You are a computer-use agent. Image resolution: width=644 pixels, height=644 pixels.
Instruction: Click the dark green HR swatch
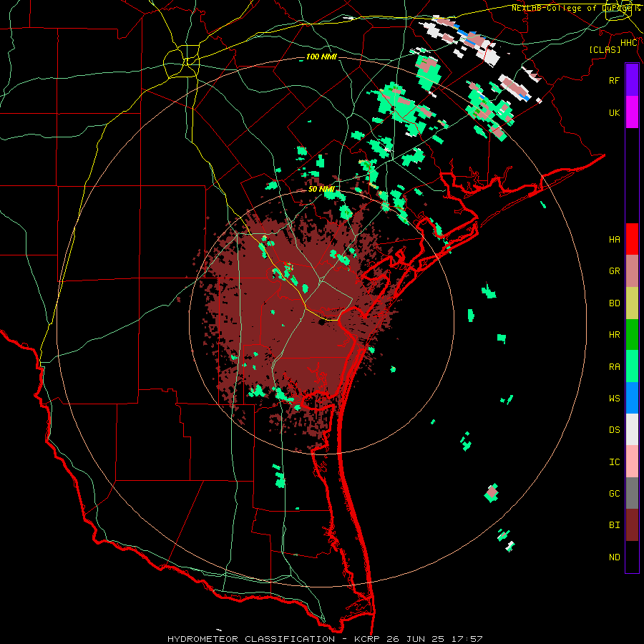point(632,334)
